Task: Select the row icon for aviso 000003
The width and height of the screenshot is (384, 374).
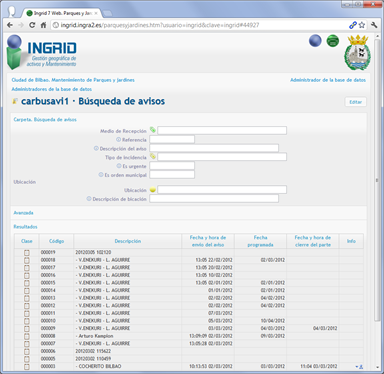Action: pyautogui.click(x=27, y=366)
